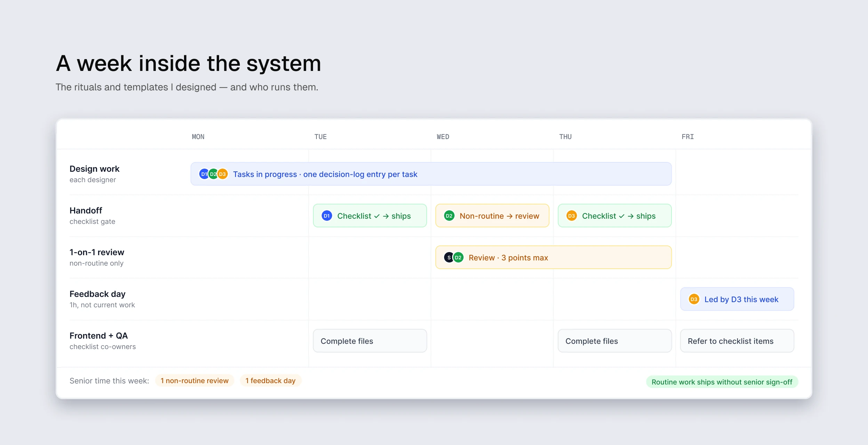Select the THU column header

pyautogui.click(x=565, y=137)
